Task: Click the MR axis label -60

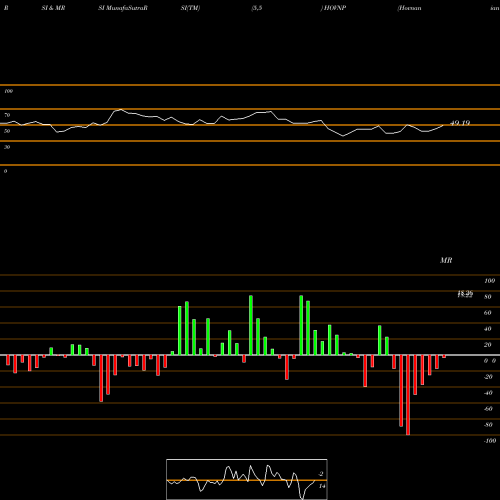Action: pos(488,409)
